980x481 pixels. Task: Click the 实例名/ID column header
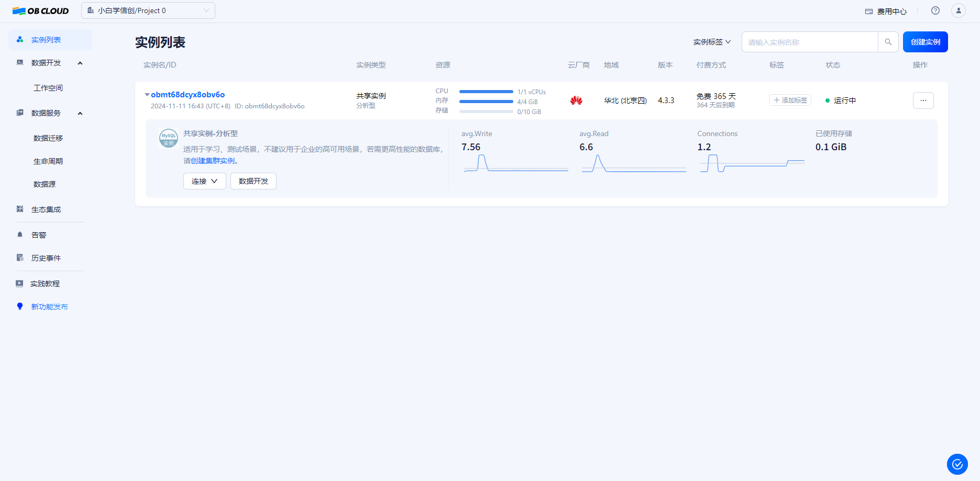160,65
